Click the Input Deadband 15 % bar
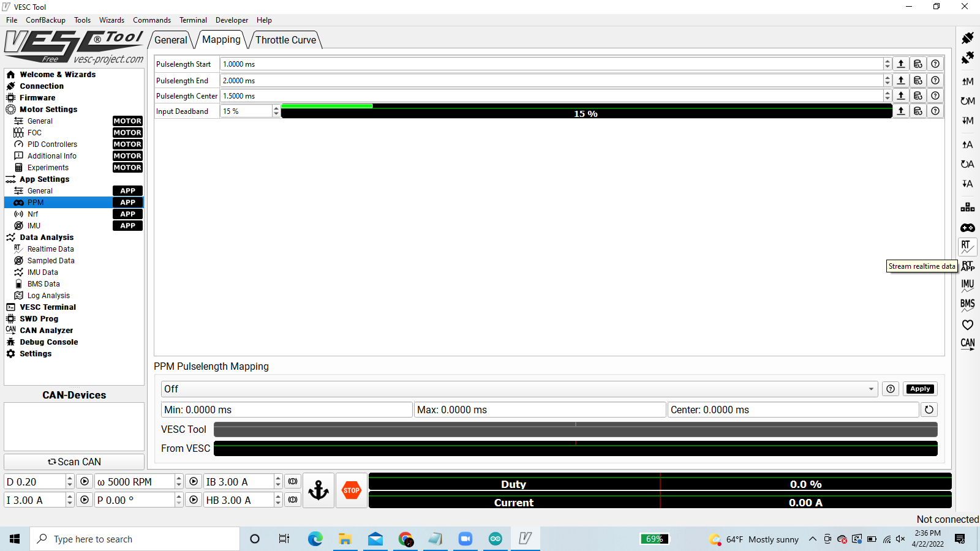Viewport: 980px width, 551px height. pyautogui.click(x=586, y=111)
